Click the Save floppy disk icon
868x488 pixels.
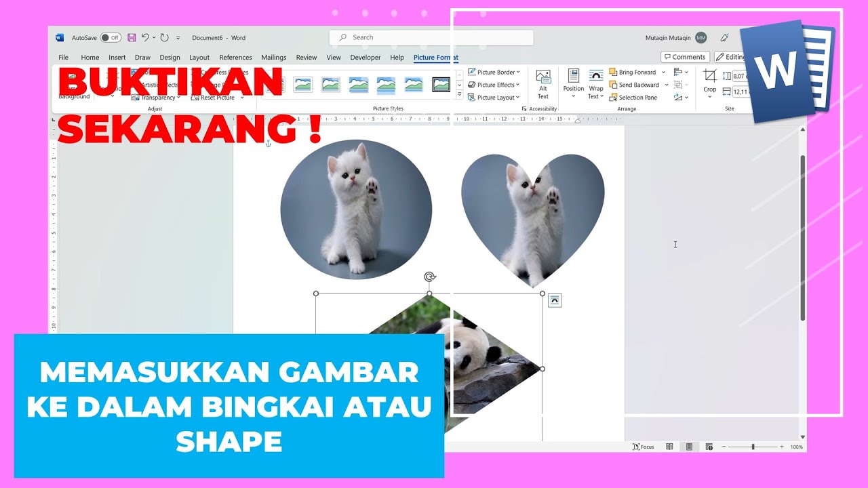point(132,38)
